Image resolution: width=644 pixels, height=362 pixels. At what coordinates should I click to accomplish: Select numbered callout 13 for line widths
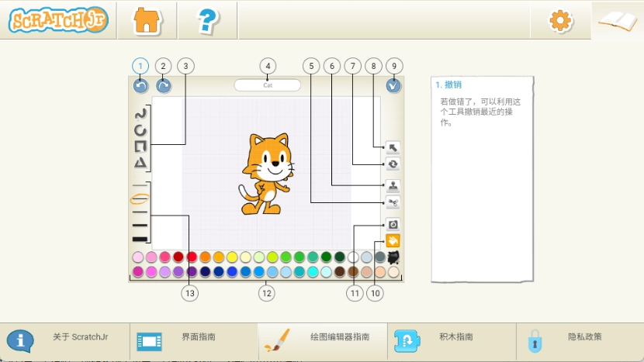189,293
